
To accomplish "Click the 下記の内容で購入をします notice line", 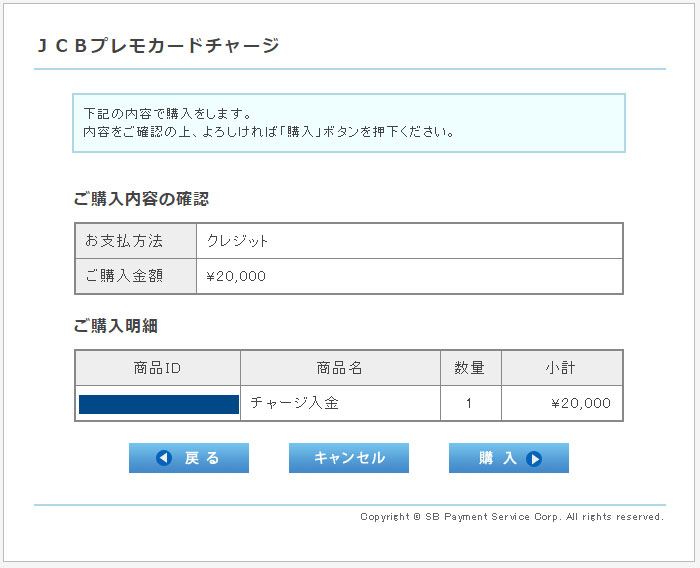I will click(168, 114).
